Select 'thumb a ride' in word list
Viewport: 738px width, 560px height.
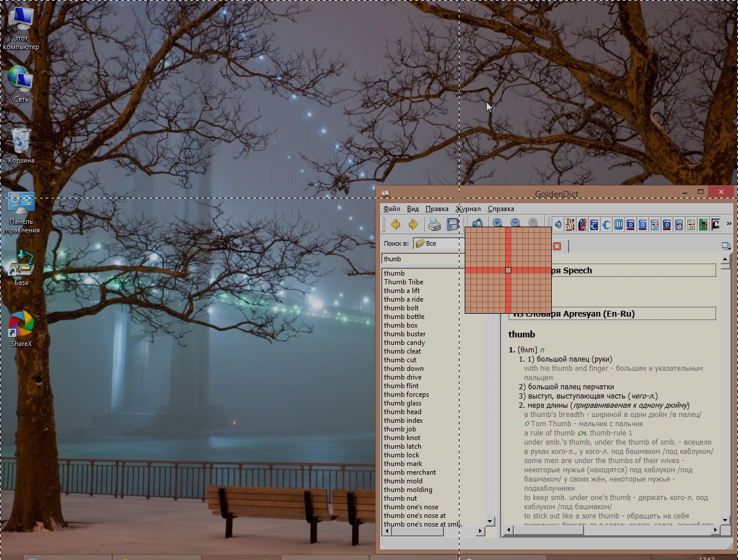coord(404,299)
